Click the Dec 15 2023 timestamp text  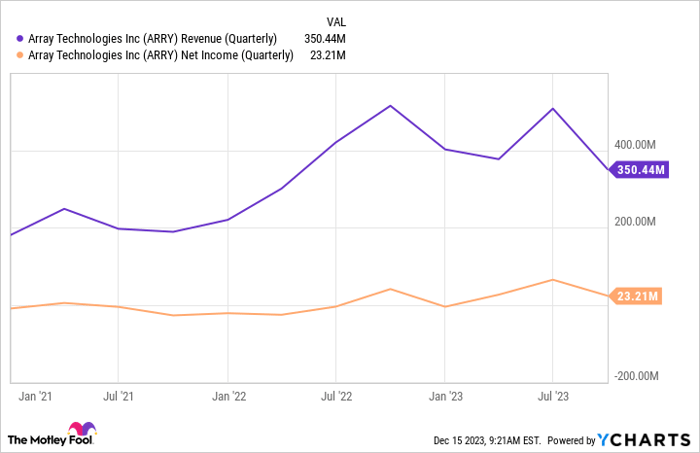point(487,441)
